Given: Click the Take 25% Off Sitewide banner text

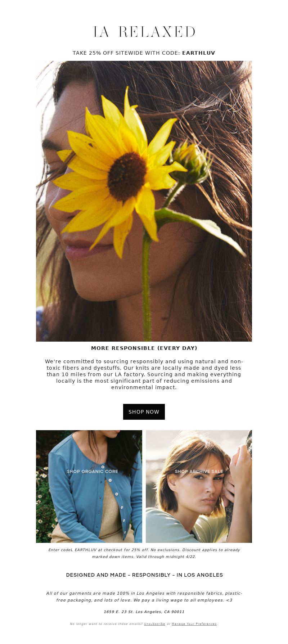Looking at the screenshot, I should tap(144, 53).
